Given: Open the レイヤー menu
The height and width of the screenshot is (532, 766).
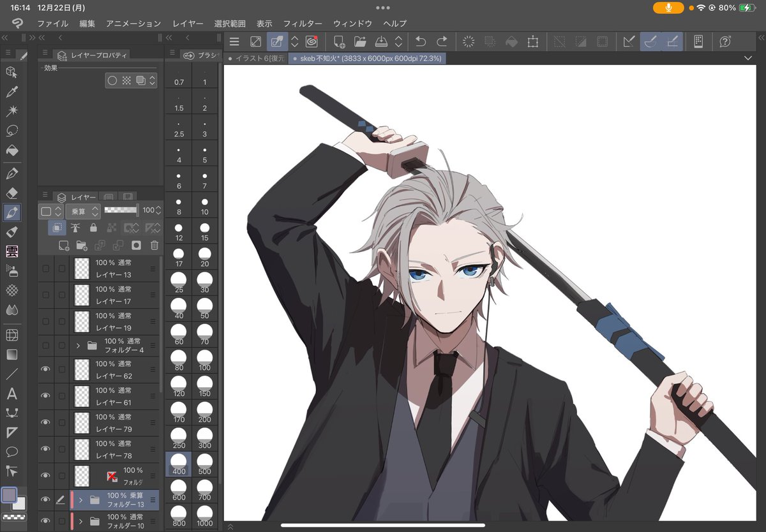Looking at the screenshot, I should coord(188,24).
